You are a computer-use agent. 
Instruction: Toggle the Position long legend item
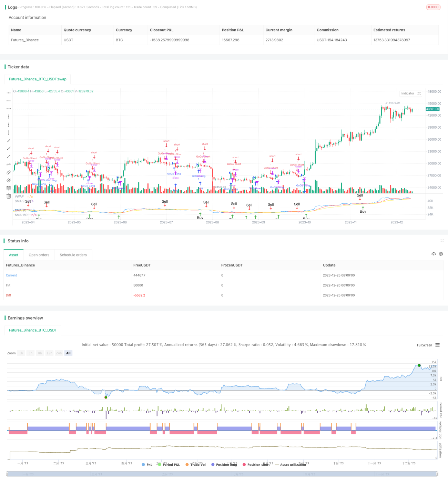pos(224,465)
